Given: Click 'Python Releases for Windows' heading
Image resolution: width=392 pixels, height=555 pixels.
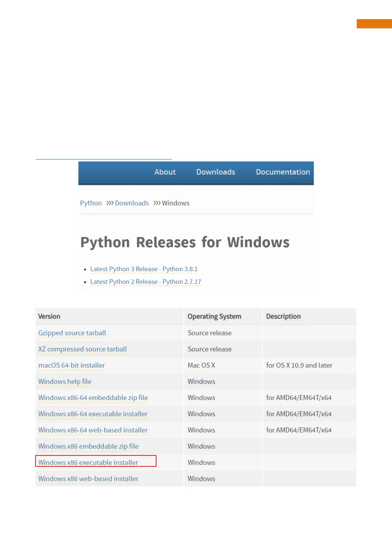Looking at the screenshot, I should pos(185,243).
